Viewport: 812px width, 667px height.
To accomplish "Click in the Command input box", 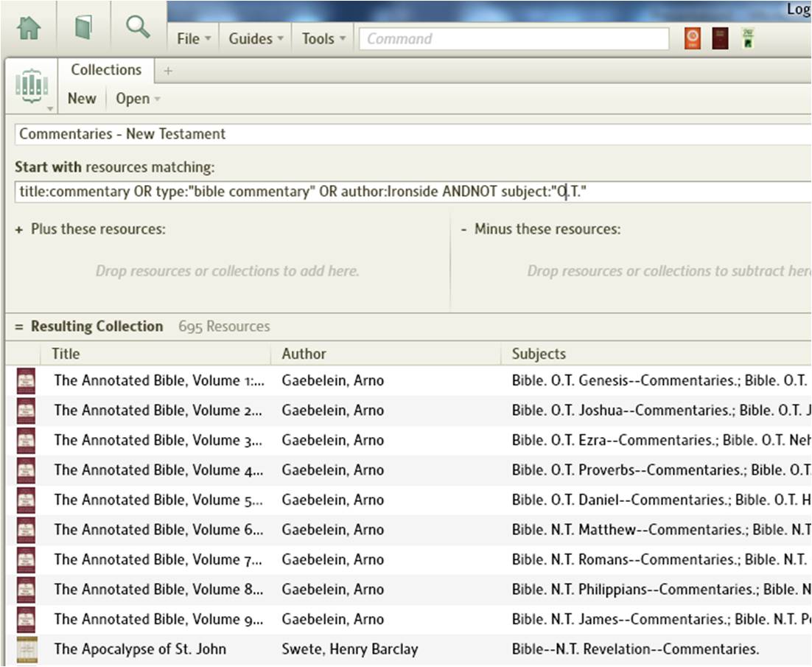I will 514,39.
